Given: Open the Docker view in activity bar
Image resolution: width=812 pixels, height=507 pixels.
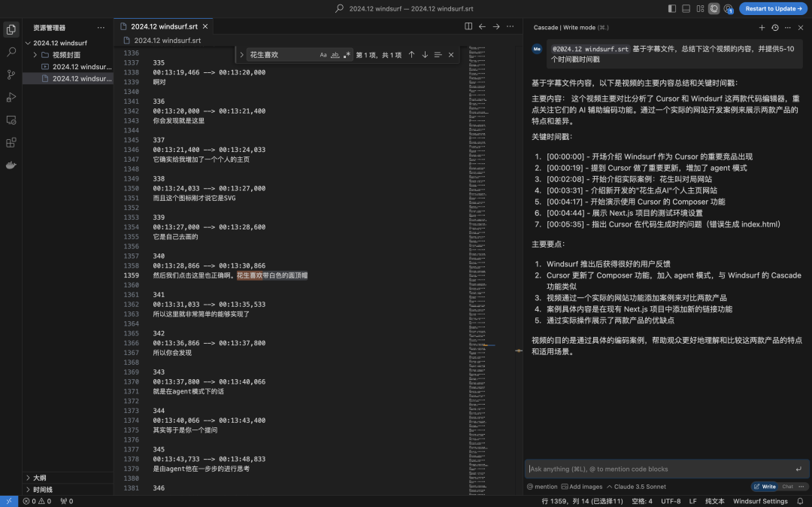Looking at the screenshot, I should 11,165.
